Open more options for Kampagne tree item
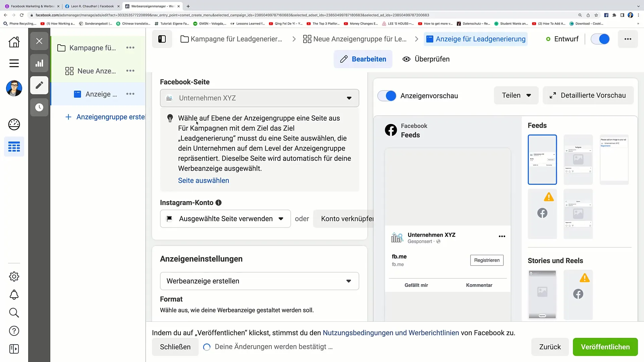The image size is (644, 362). click(x=130, y=48)
